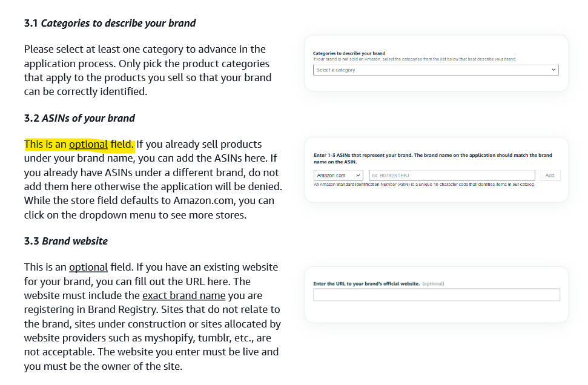Image resolution: width=588 pixels, height=385 pixels.
Task: Open the "Select a category" dropdown
Action: point(436,70)
